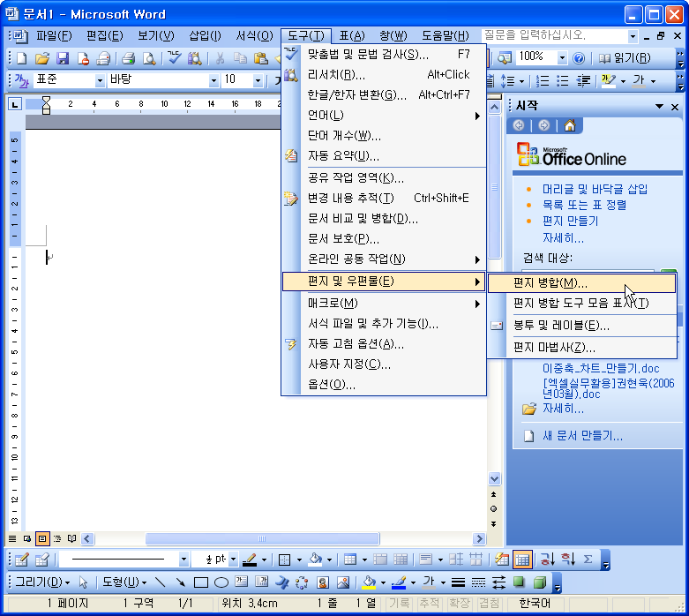Expand the 도형(U) AutoShapes menu
The height and width of the screenshot is (616, 689).
coord(124,582)
